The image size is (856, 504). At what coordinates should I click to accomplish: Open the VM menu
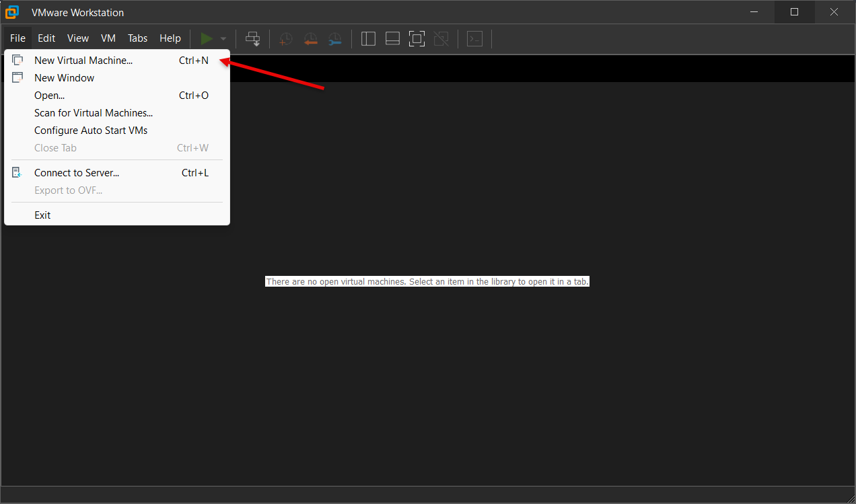[108, 38]
